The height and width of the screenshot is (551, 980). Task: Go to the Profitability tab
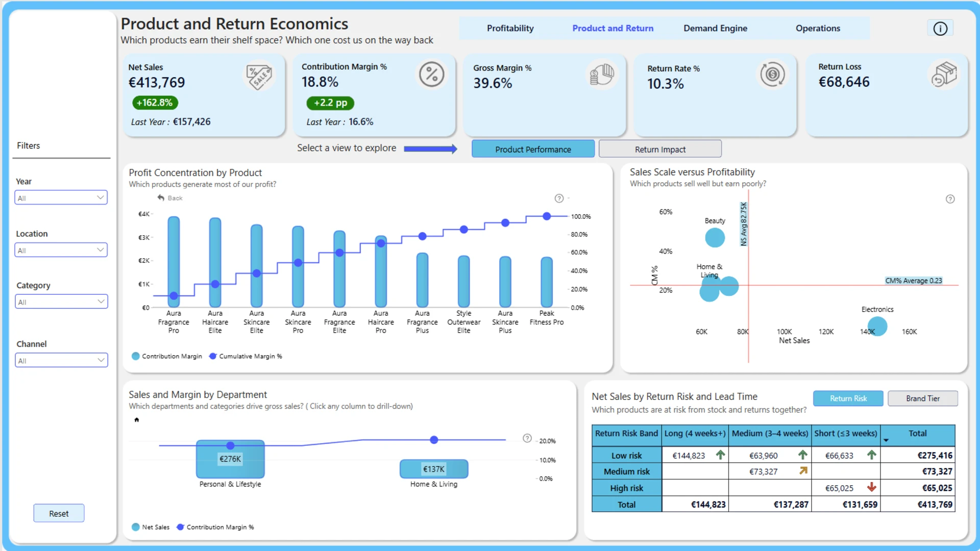coord(510,28)
